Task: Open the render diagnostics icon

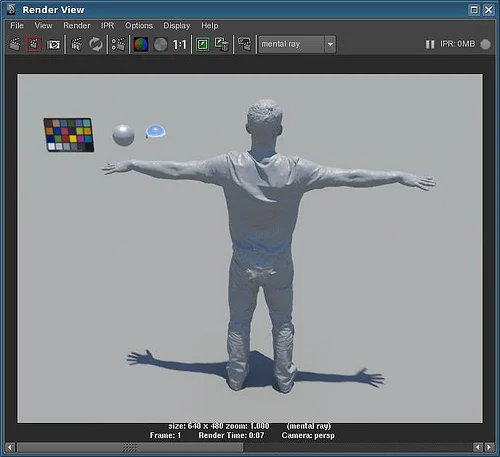Action: click(245, 44)
